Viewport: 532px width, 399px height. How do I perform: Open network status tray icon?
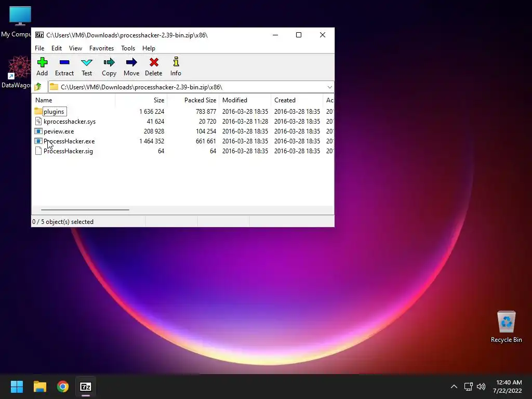[469, 387]
